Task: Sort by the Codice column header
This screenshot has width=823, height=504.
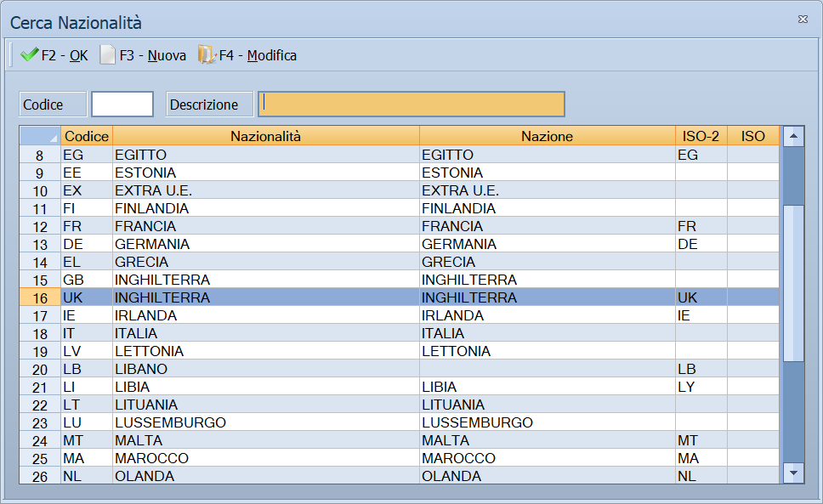Action: click(87, 136)
